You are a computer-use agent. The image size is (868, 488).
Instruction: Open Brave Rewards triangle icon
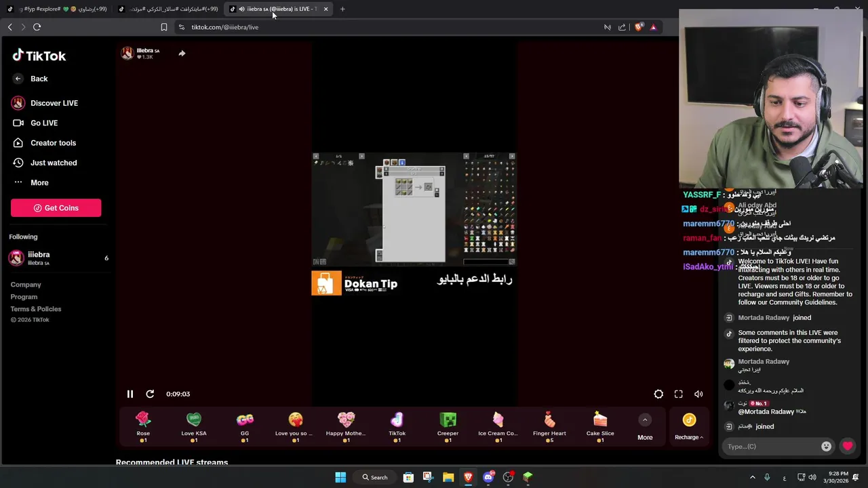(653, 27)
